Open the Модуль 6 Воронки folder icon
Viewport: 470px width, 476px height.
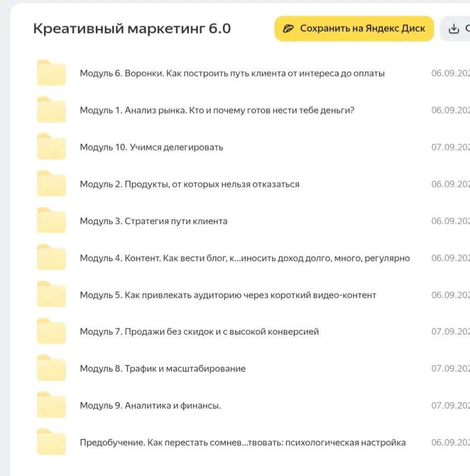pyautogui.click(x=51, y=73)
